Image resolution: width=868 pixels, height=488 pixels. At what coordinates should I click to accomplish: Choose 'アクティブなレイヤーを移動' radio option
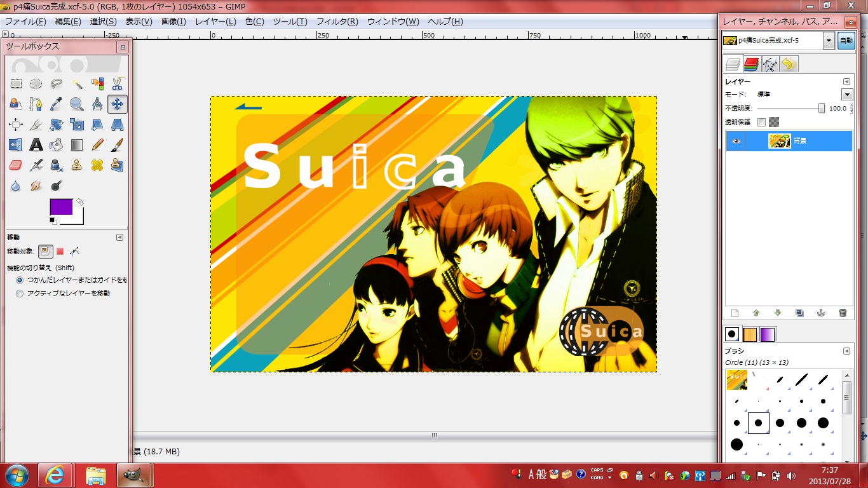tap(20, 294)
